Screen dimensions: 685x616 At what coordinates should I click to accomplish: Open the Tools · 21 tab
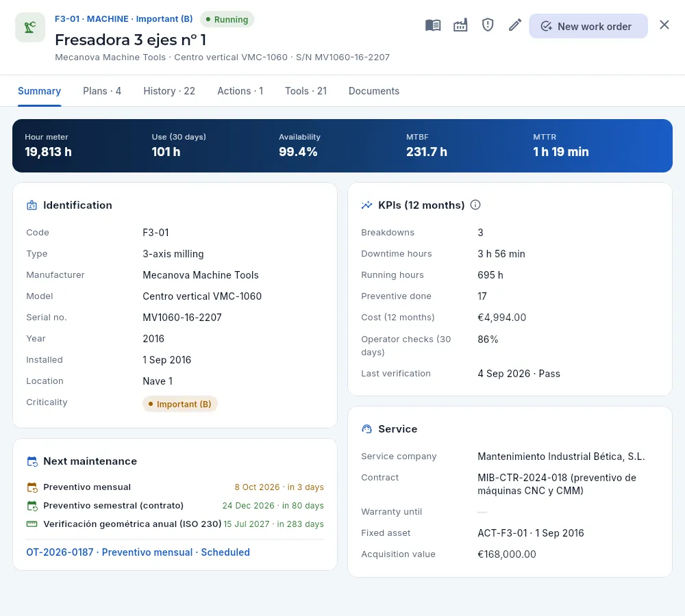click(x=306, y=91)
